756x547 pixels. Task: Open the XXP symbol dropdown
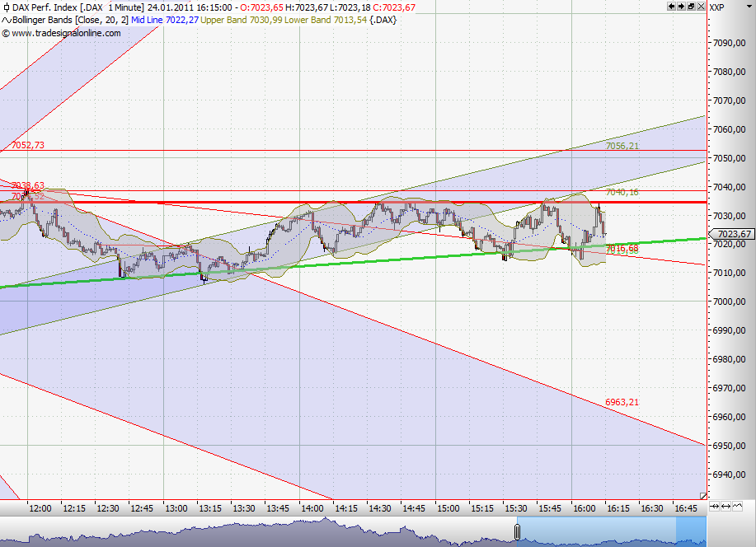(x=749, y=6)
